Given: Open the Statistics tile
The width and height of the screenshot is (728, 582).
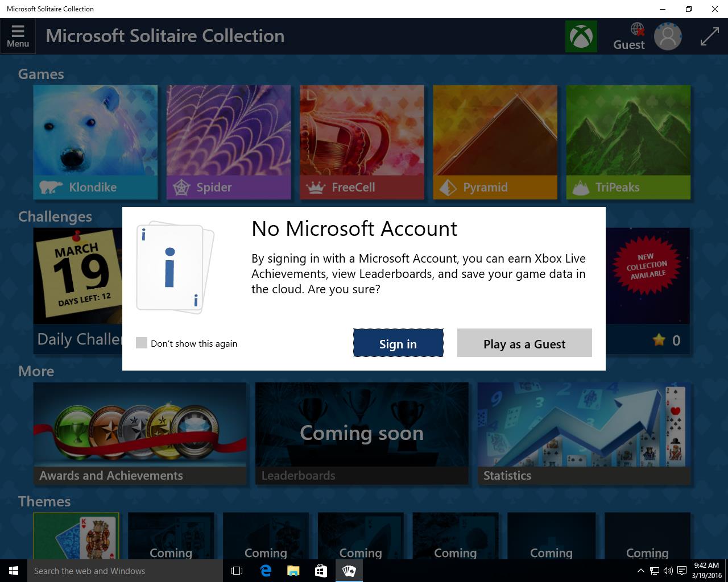Looking at the screenshot, I should pyautogui.click(x=584, y=433).
